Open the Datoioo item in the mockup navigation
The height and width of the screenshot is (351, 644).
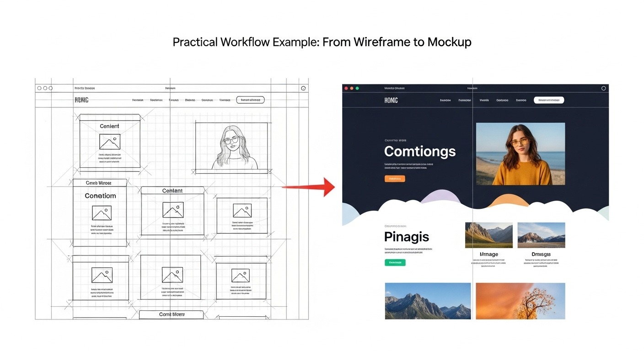tap(503, 100)
